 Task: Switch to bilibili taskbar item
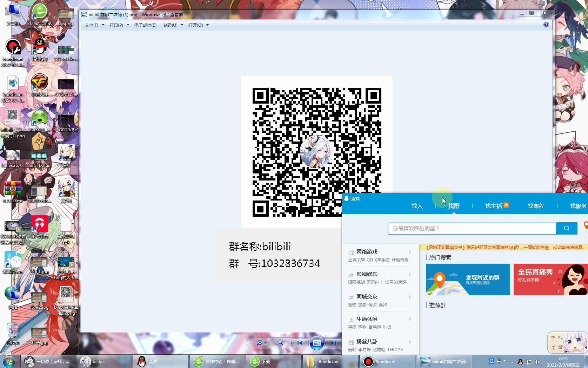(x=104, y=361)
